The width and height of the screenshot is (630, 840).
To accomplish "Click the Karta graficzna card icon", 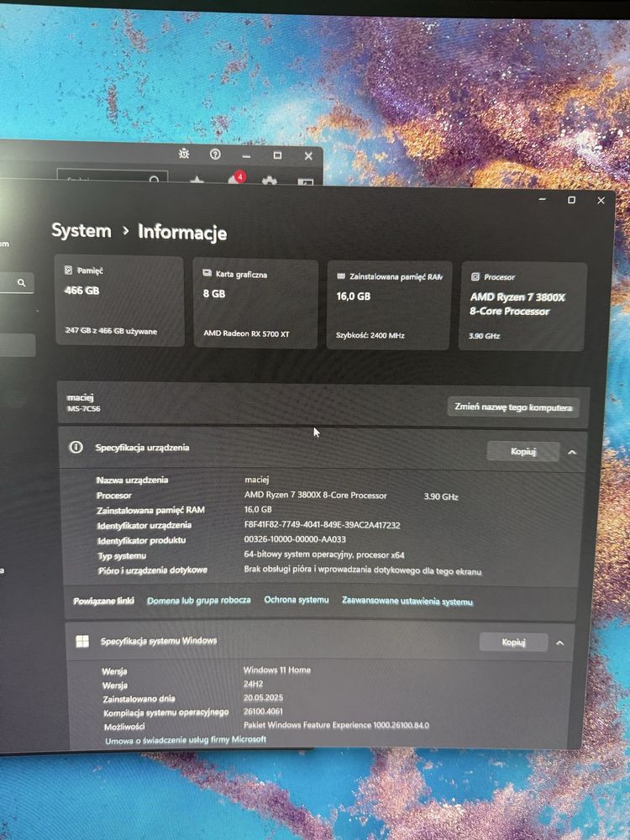I will pos(207,273).
